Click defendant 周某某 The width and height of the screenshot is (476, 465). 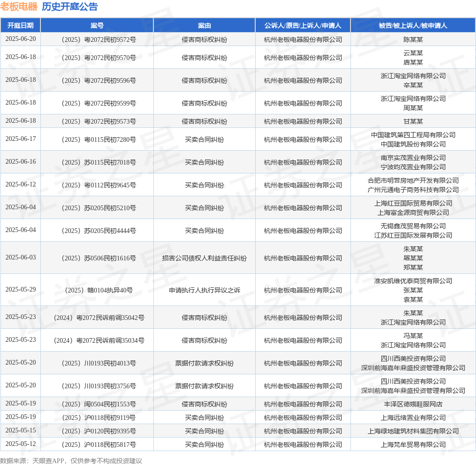(x=413, y=108)
